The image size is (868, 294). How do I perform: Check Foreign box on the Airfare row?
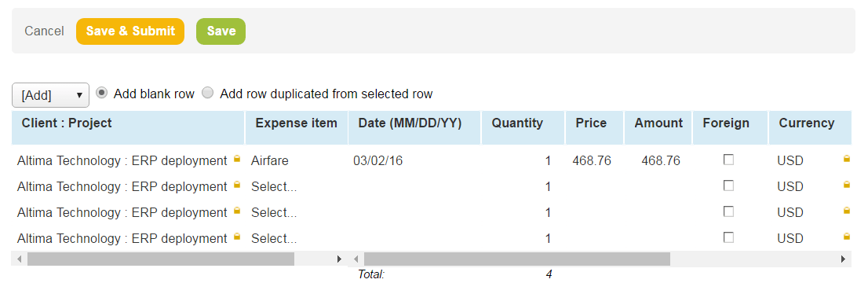point(729,160)
